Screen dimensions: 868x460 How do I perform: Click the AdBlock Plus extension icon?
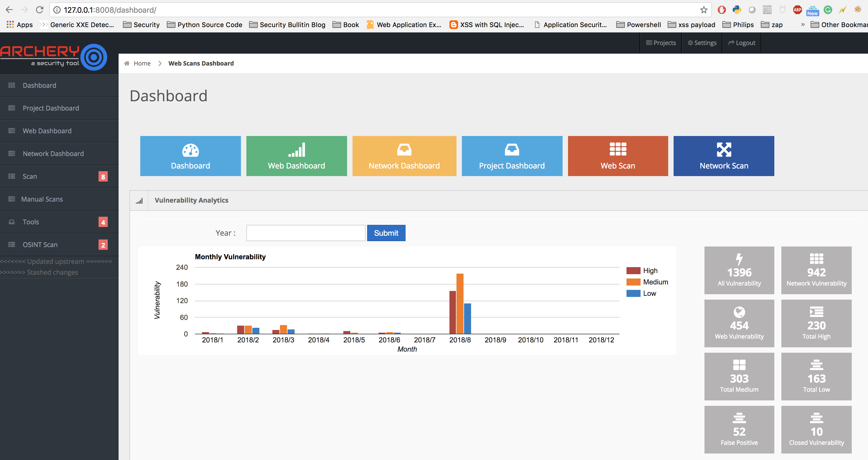(x=797, y=10)
